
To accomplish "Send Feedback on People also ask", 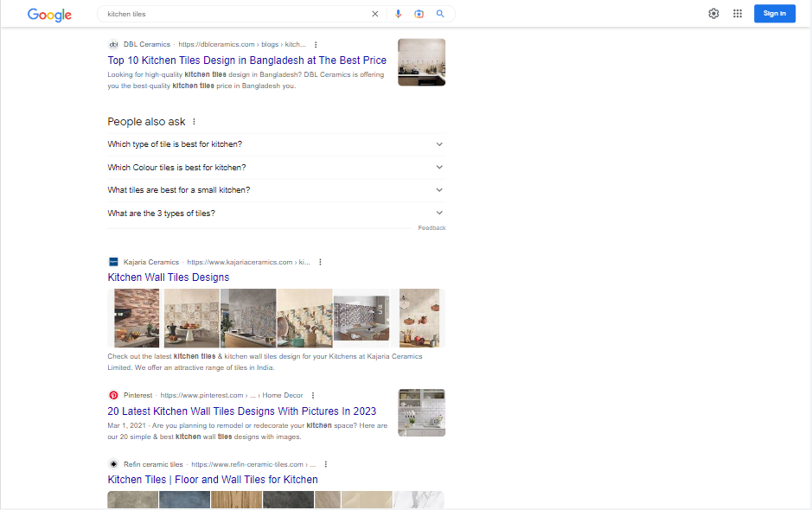I will pos(433,227).
